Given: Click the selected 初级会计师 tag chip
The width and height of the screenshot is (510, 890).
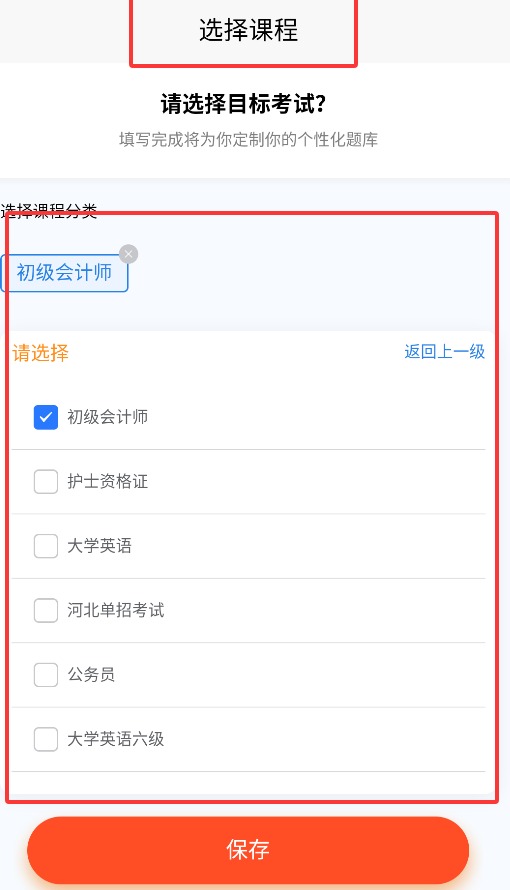Looking at the screenshot, I should click(x=64, y=273).
